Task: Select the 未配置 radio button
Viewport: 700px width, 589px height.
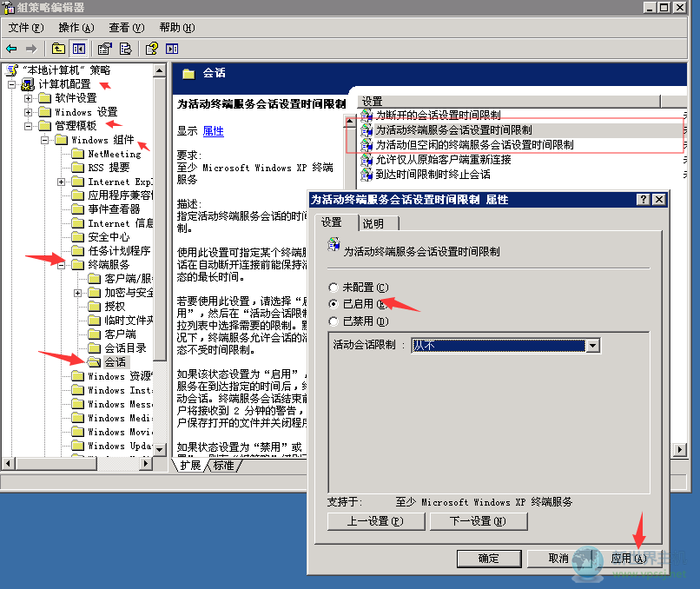Action: pyautogui.click(x=333, y=288)
